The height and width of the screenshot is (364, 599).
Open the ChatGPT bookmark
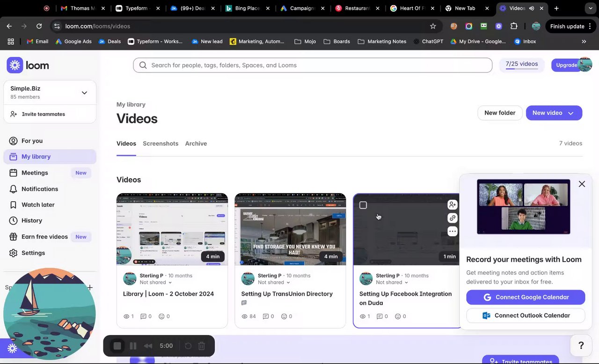[428, 41]
